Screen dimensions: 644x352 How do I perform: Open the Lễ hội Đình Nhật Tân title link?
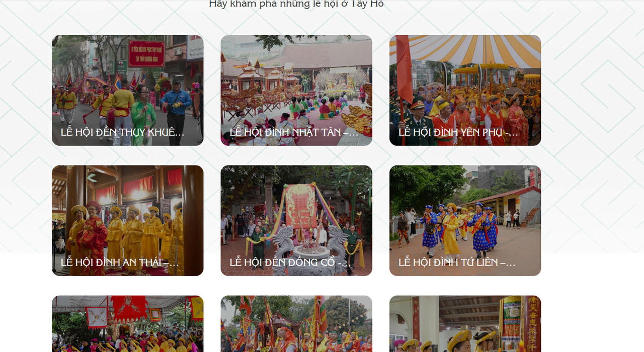point(294,132)
